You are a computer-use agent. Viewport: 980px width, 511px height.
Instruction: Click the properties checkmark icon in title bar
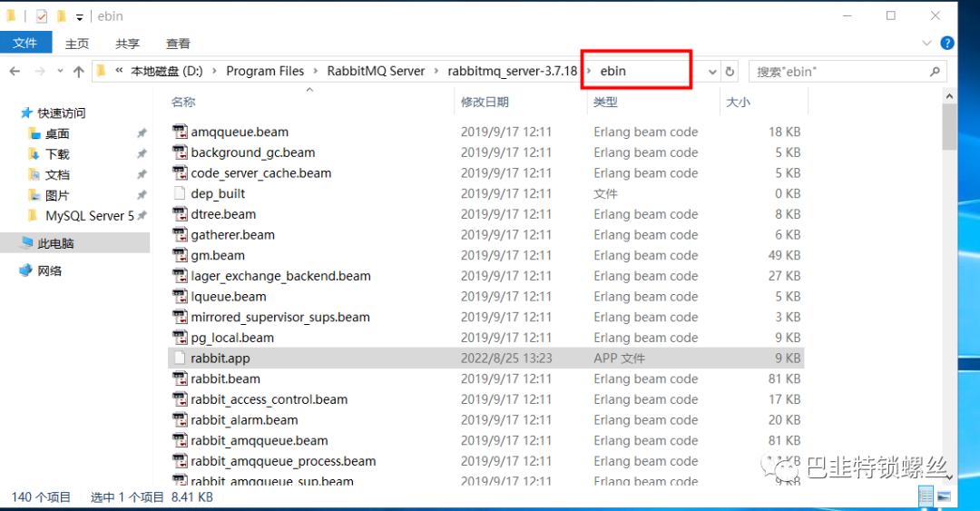pyautogui.click(x=41, y=15)
